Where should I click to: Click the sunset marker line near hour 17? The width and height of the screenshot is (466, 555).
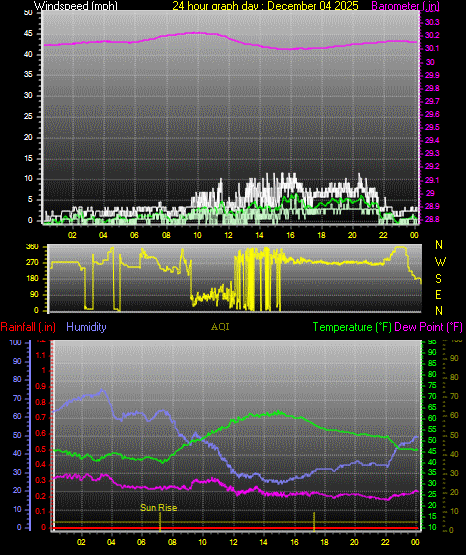(x=314, y=522)
